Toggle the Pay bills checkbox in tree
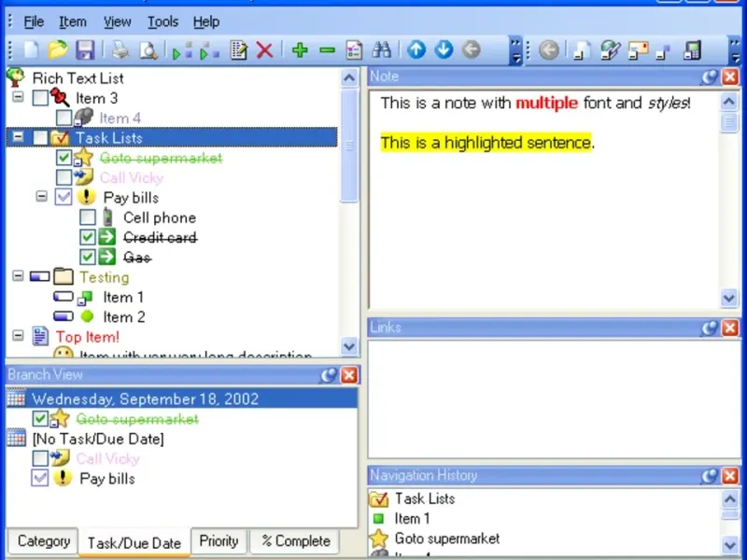Image resolution: width=747 pixels, height=560 pixels. coord(63,197)
